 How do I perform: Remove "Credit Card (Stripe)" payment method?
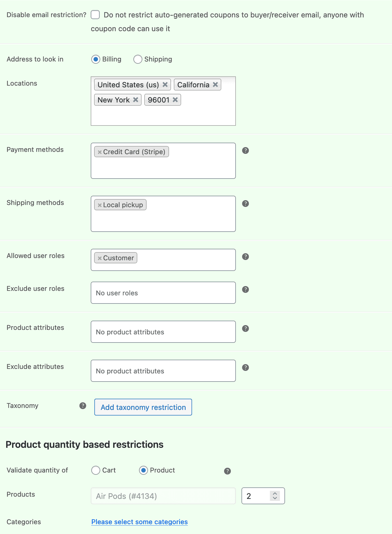[x=100, y=152]
